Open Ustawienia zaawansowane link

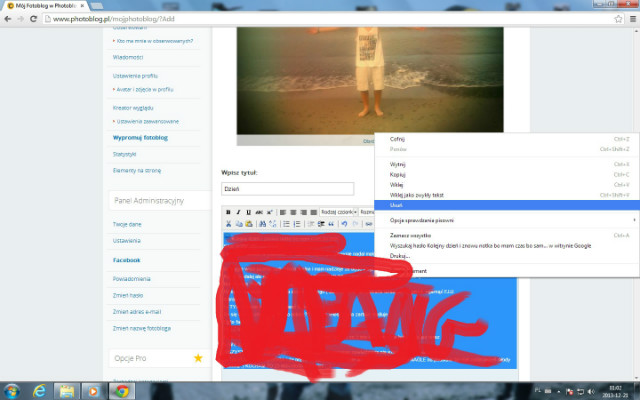pyautogui.click(x=148, y=122)
